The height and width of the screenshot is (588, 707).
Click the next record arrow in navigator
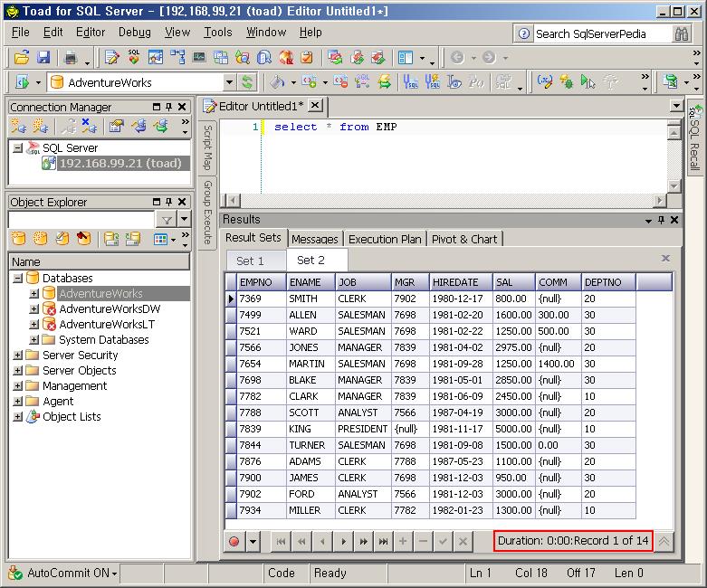343,541
